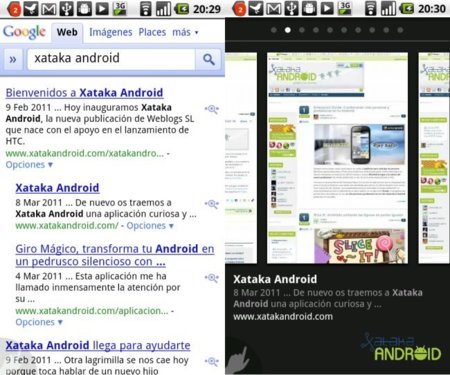Tap the magnifier search button
Viewport: 450px width, 375px height.
pos(208,59)
